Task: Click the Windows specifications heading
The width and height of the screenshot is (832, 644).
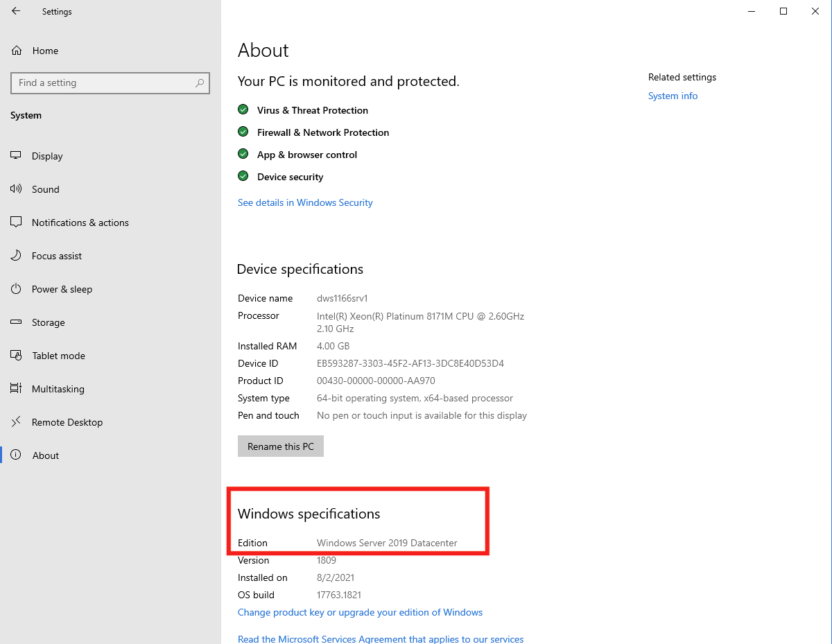Action: [x=309, y=514]
